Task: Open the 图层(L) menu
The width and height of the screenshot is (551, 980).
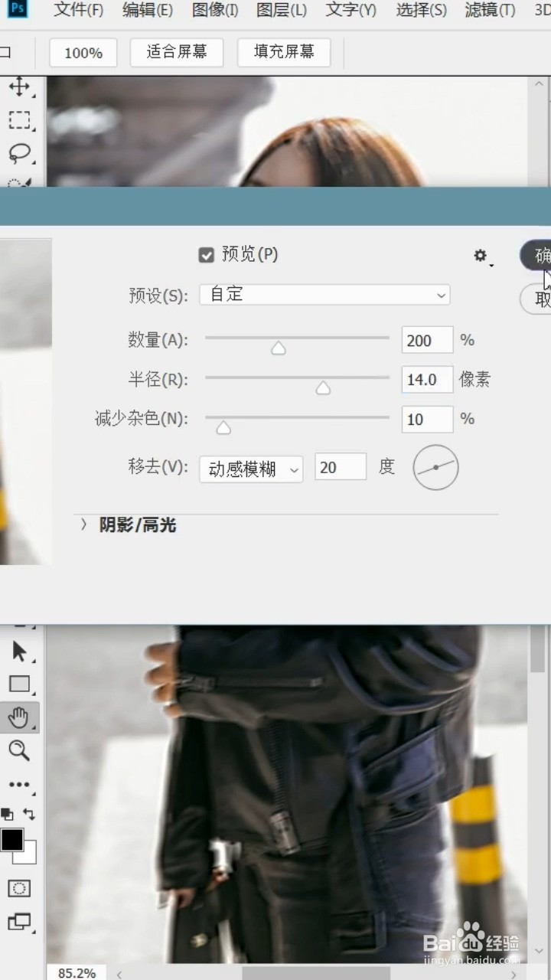Action: point(282,10)
